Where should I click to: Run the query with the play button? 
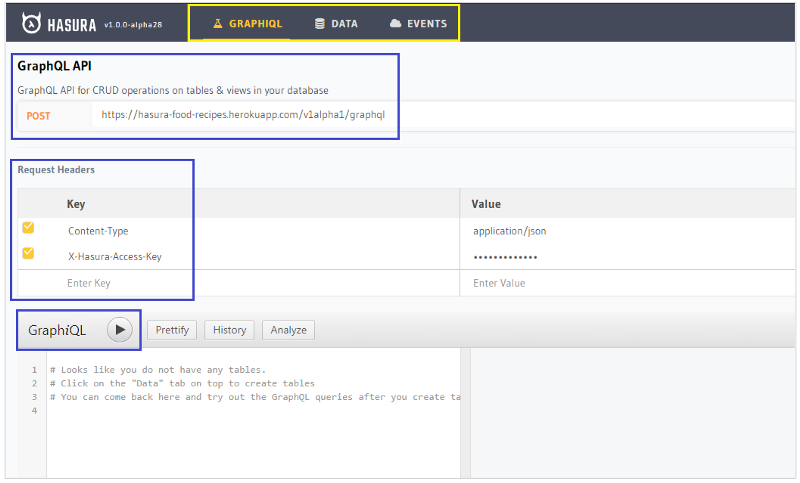tap(120, 330)
